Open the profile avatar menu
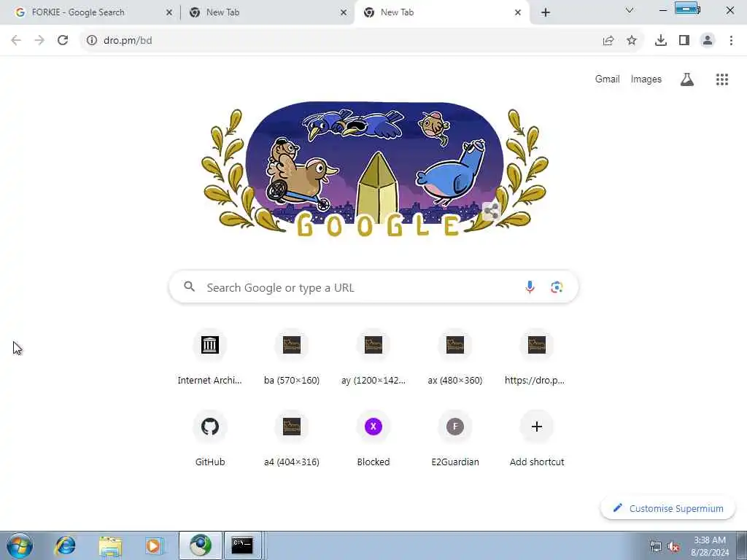Image resolution: width=747 pixels, height=560 pixels. (x=708, y=41)
